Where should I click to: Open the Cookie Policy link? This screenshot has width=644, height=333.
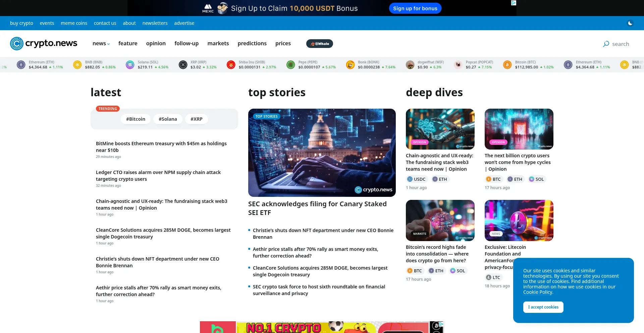tap(538, 292)
